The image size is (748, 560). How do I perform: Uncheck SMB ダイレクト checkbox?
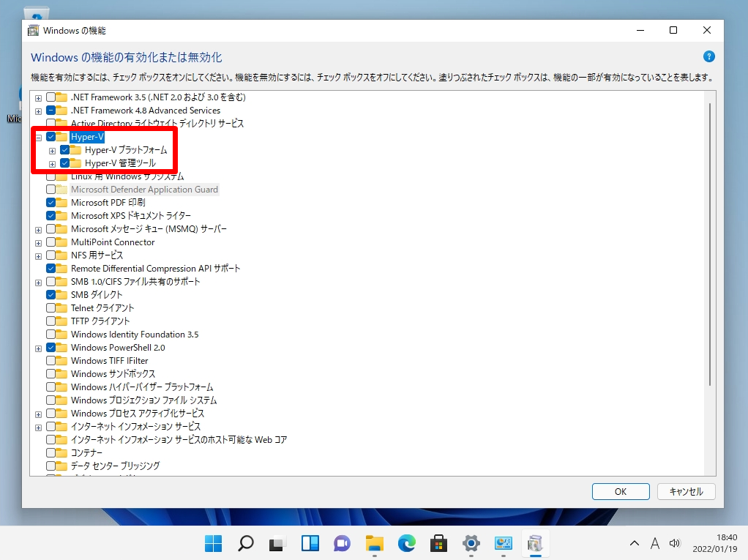pos(51,295)
